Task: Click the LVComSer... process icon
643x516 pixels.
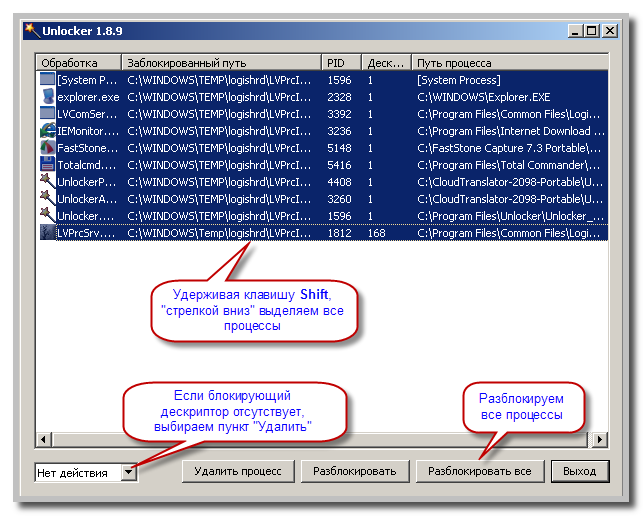Action: coord(48,113)
